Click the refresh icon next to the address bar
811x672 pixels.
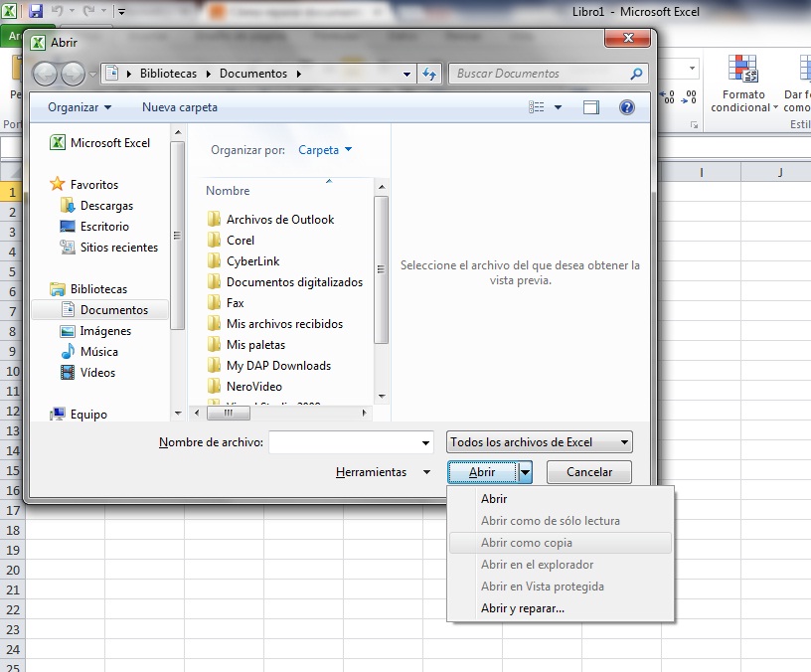tap(429, 74)
